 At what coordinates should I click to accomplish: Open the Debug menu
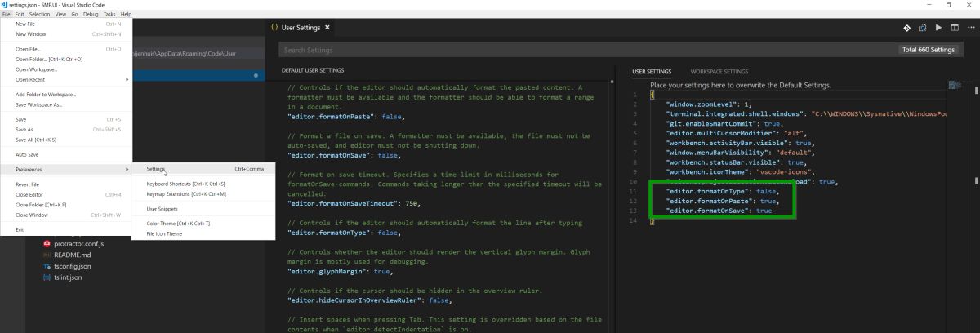coord(90,15)
